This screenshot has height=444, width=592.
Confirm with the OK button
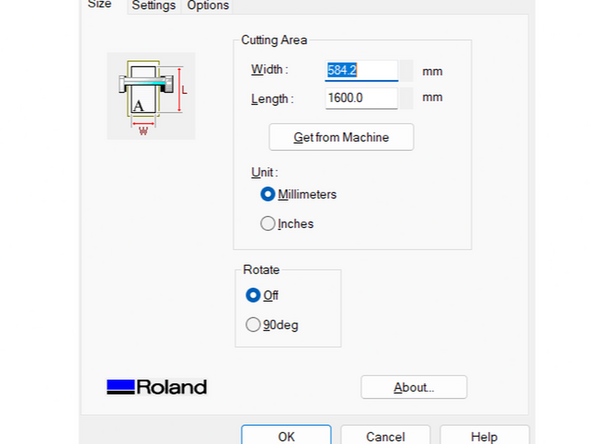(286, 435)
